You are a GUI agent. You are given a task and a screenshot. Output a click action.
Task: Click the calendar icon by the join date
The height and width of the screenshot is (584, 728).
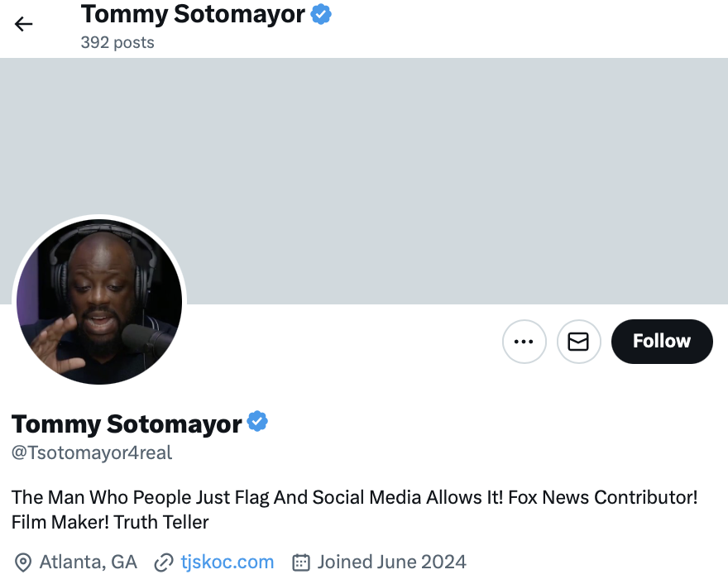301,562
